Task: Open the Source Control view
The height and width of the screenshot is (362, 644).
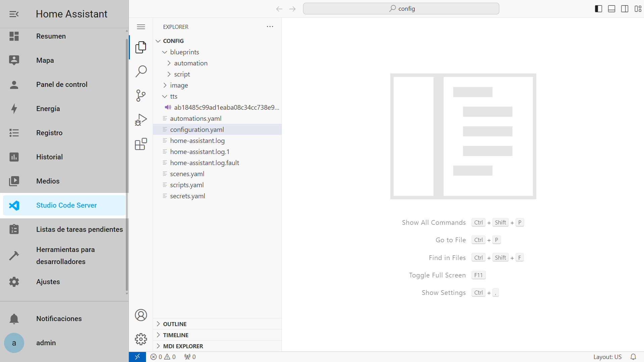Action: [141, 95]
